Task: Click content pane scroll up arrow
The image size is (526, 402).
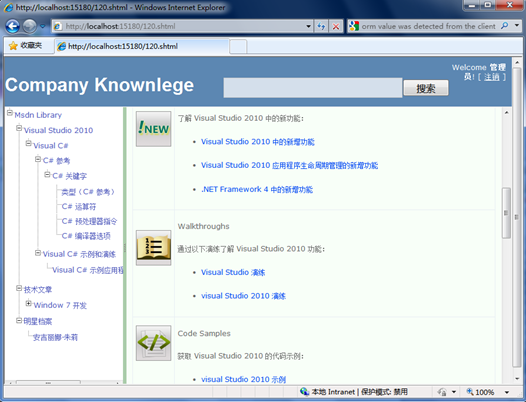Action: 507,113
